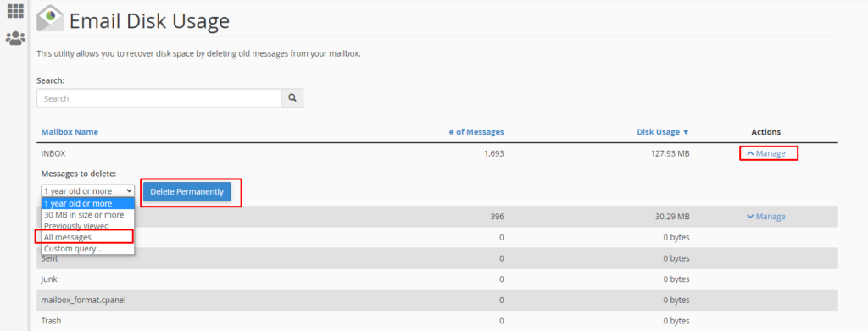Choose '30 MB in size or more' option
The height and width of the screenshot is (331, 868).
tap(88, 214)
